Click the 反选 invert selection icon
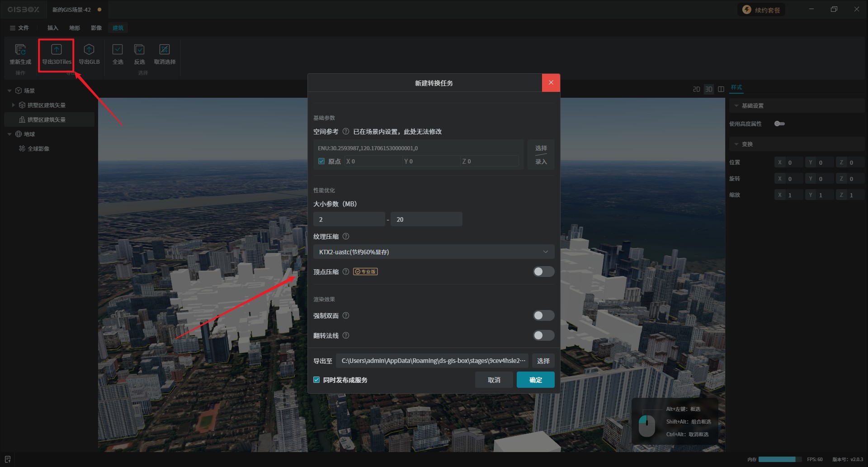 point(139,50)
